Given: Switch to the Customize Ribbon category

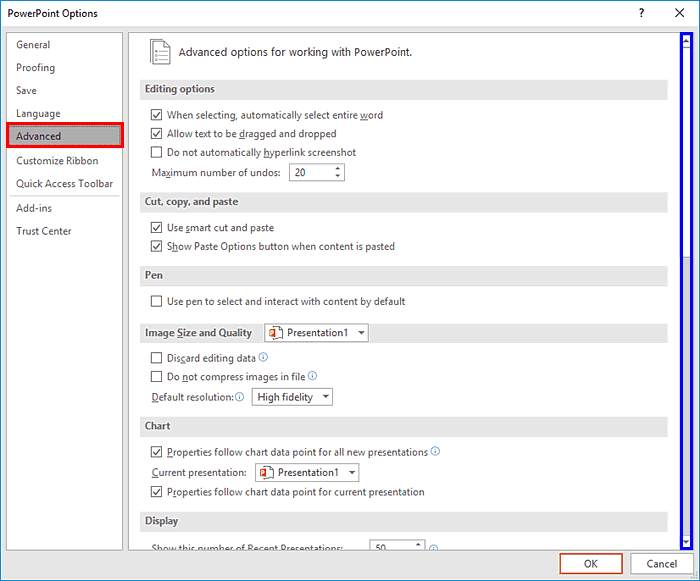Looking at the screenshot, I should click(57, 161).
